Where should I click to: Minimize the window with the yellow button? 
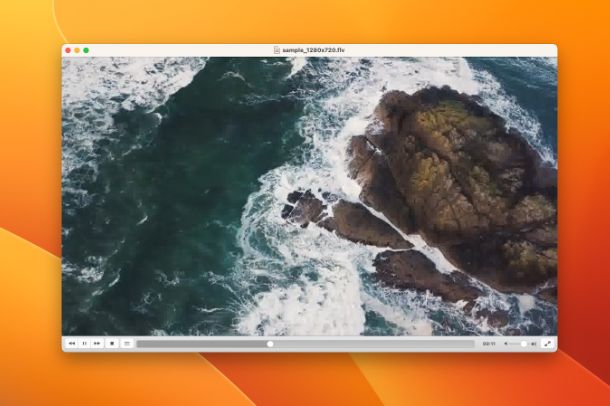(x=77, y=50)
